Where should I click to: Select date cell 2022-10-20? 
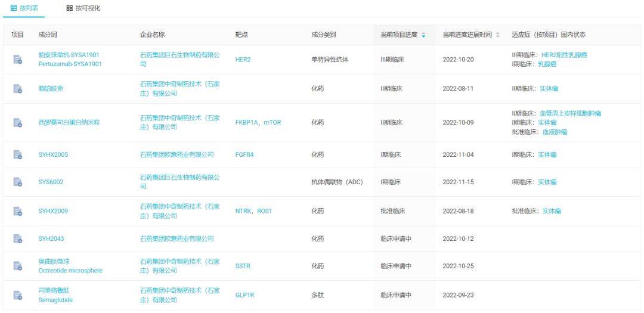(458, 60)
